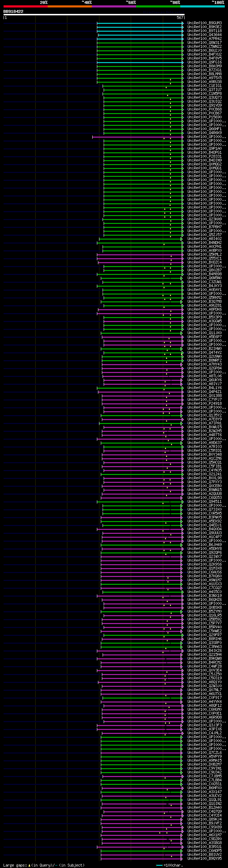Open hit UniRef100_Q8W317
This screenshot has width=228, height=868.
coord(204,43)
